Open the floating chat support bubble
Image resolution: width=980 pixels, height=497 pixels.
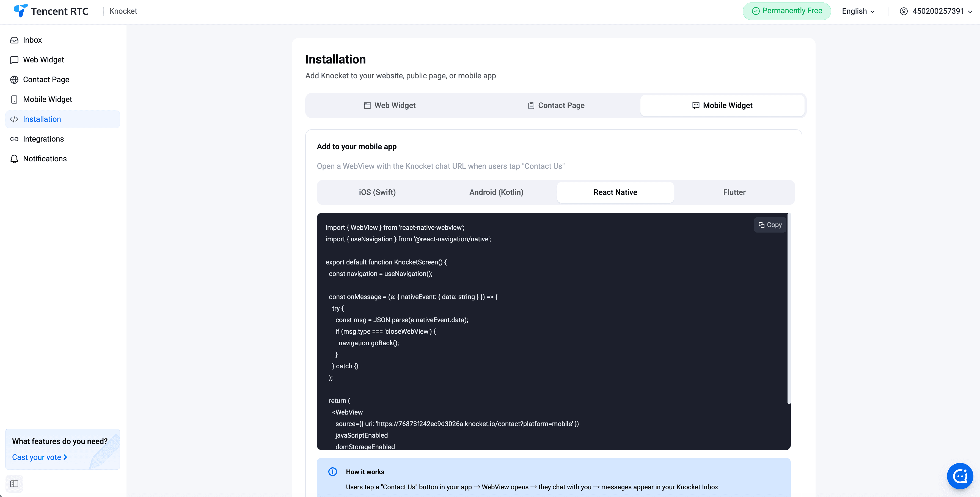click(960, 476)
